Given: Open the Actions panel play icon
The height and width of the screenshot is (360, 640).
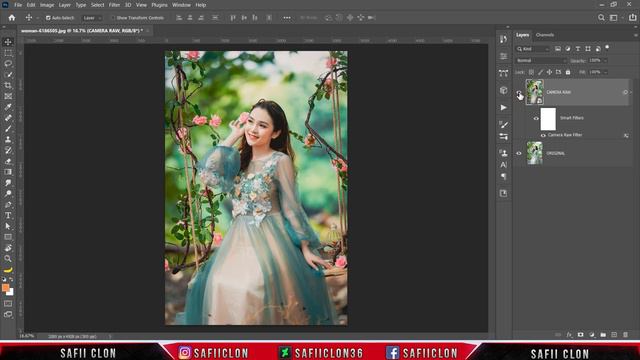Looking at the screenshot, I should [x=503, y=107].
